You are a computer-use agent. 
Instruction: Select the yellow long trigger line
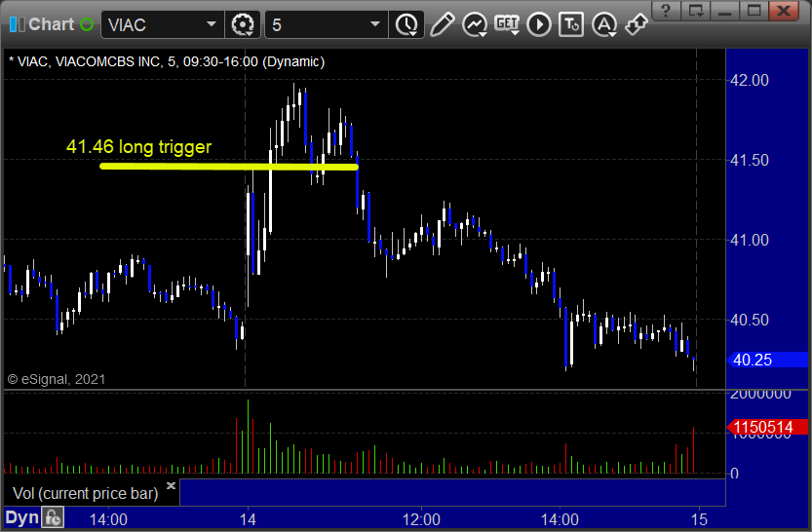pos(229,167)
